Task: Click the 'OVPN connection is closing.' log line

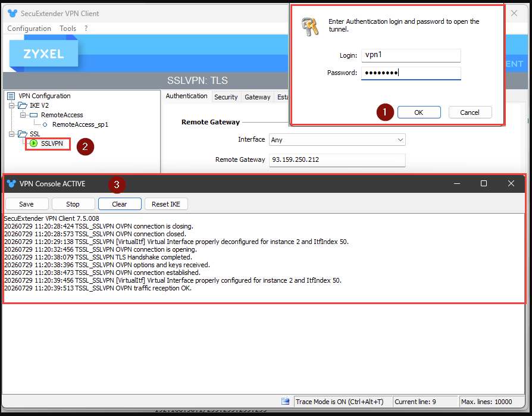Action: (x=98, y=226)
